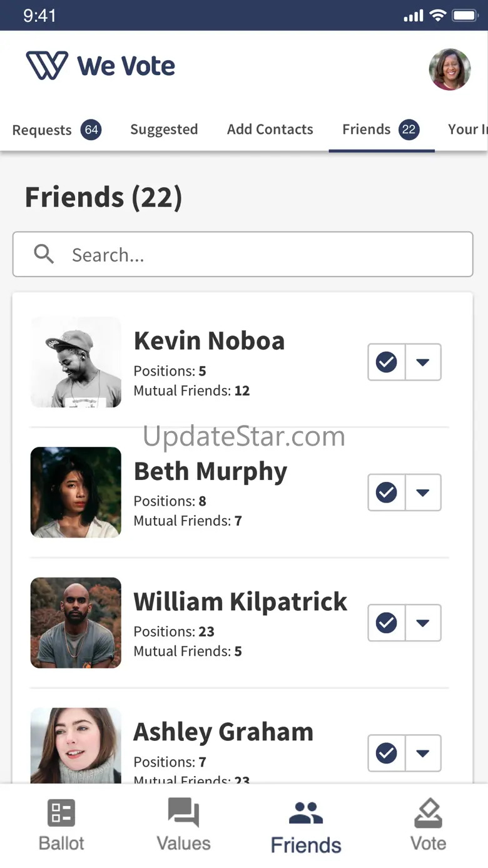Open the Vote ballot-box icon
488x868 pixels.
428,813
